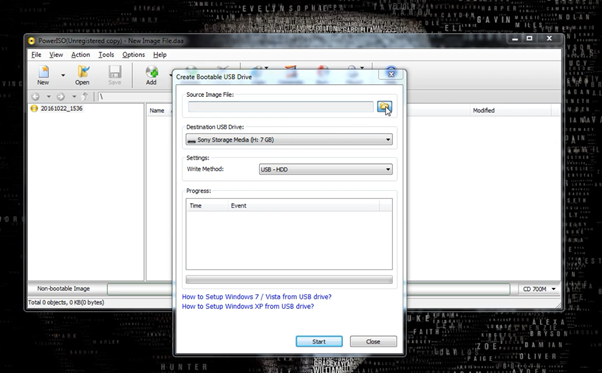Image resolution: width=602 pixels, height=373 pixels.
Task: Open the Write Method dropdown
Action: point(326,169)
